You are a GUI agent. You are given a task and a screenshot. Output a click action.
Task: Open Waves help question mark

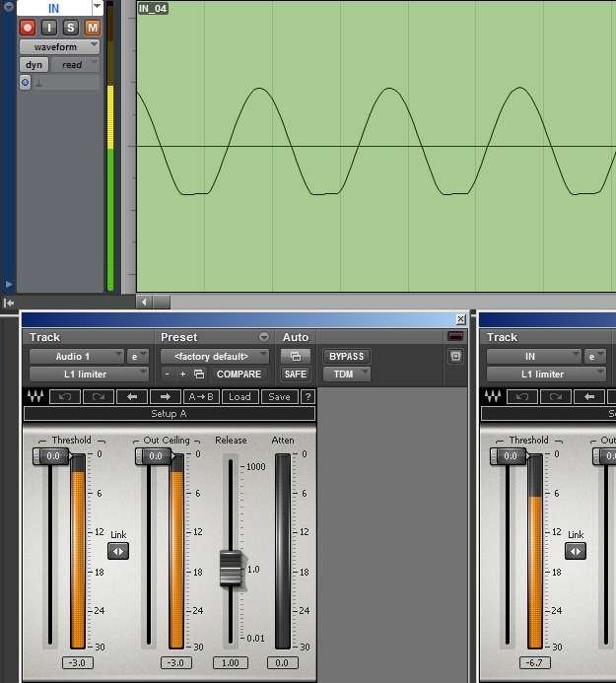coord(308,397)
